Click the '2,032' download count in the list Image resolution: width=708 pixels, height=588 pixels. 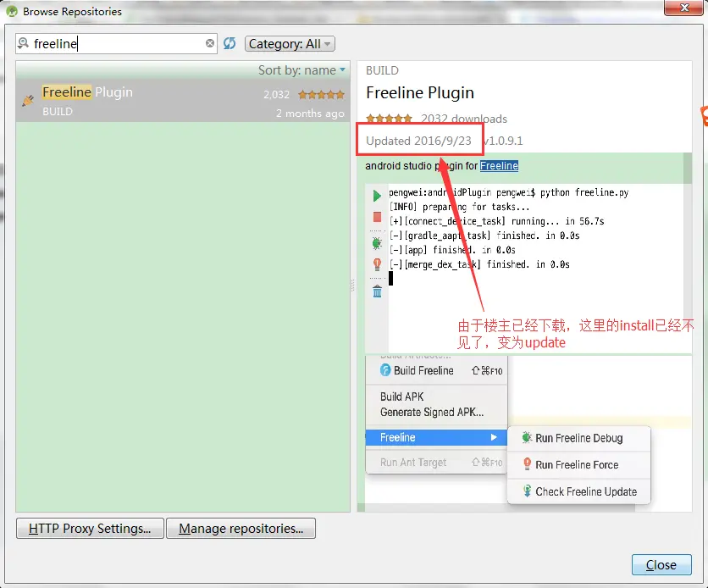point(276,94)
